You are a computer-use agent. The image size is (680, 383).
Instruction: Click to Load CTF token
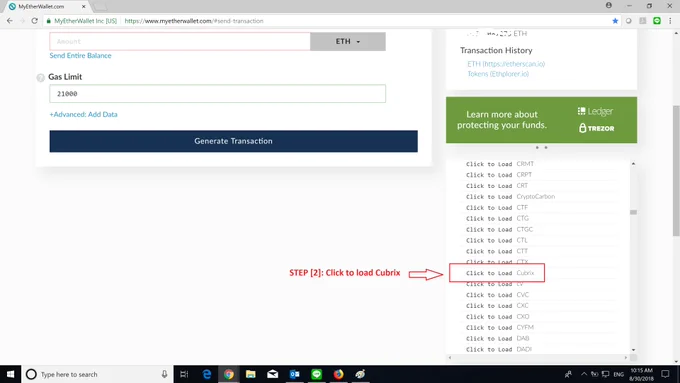click(497, 208)
